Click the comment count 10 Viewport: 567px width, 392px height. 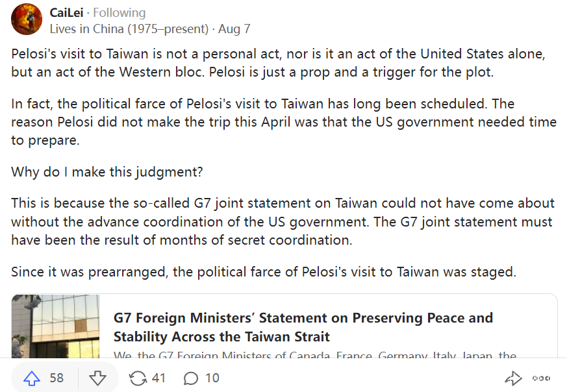pos(212,378)
